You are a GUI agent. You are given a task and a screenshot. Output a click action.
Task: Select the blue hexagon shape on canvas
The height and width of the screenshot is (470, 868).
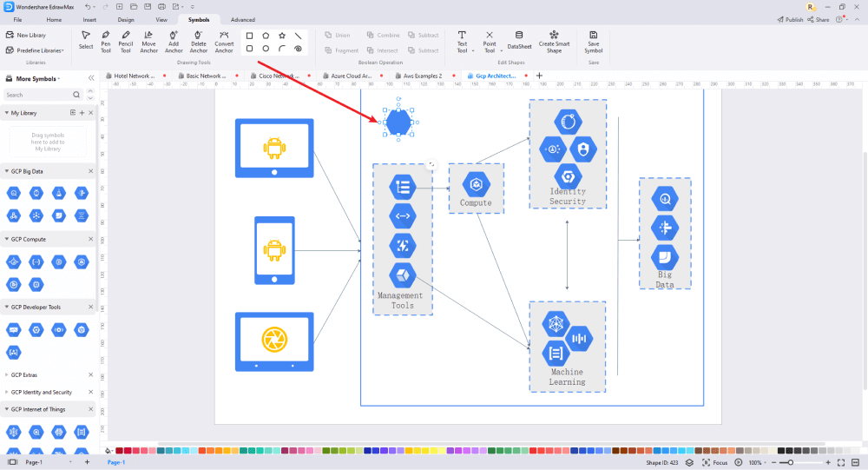(398, 122)
